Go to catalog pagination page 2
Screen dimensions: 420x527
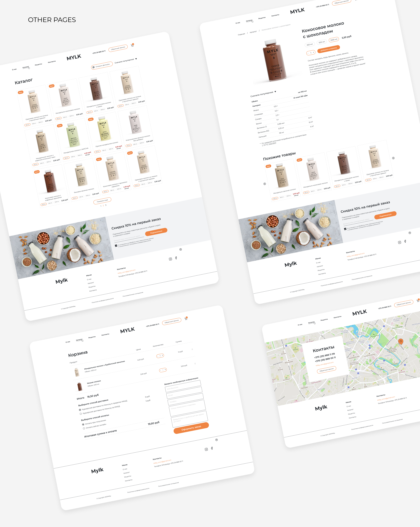point(103,206)
